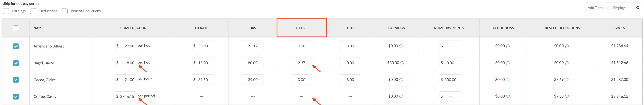
Task: Click earnings comment bubble for Coffee, Casey
Action: coord(401,97)
